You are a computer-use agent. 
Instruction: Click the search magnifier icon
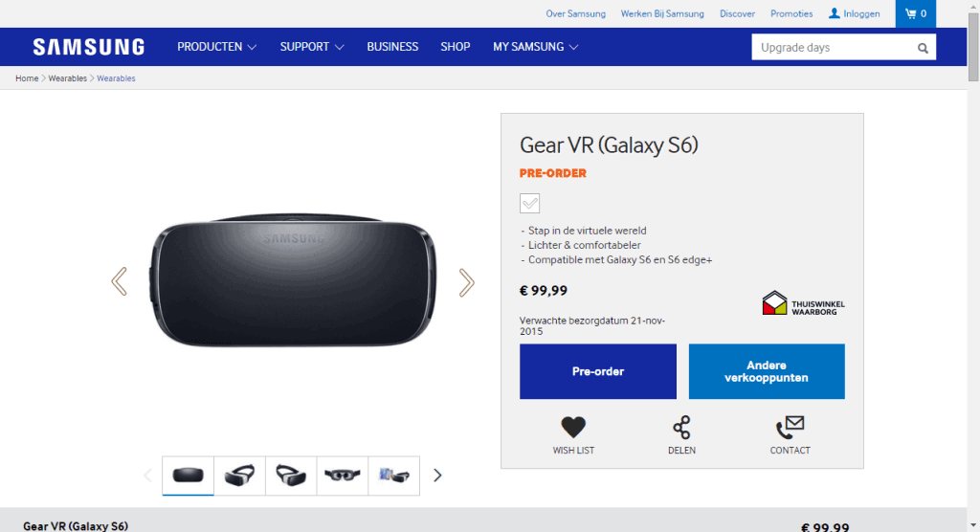click(923, 48)
